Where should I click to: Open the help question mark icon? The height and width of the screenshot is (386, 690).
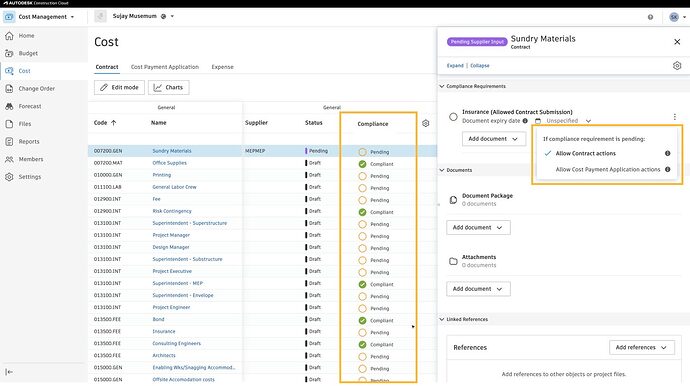650,17
